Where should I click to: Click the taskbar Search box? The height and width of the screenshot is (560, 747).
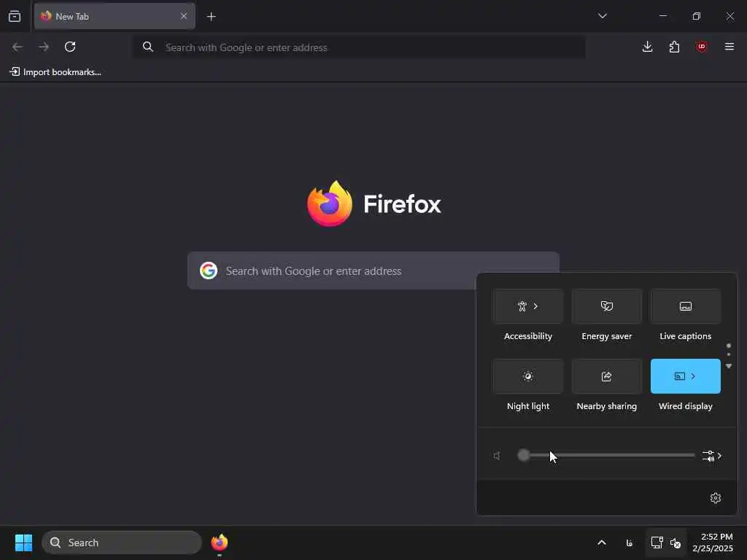click(x=122, y=542)
